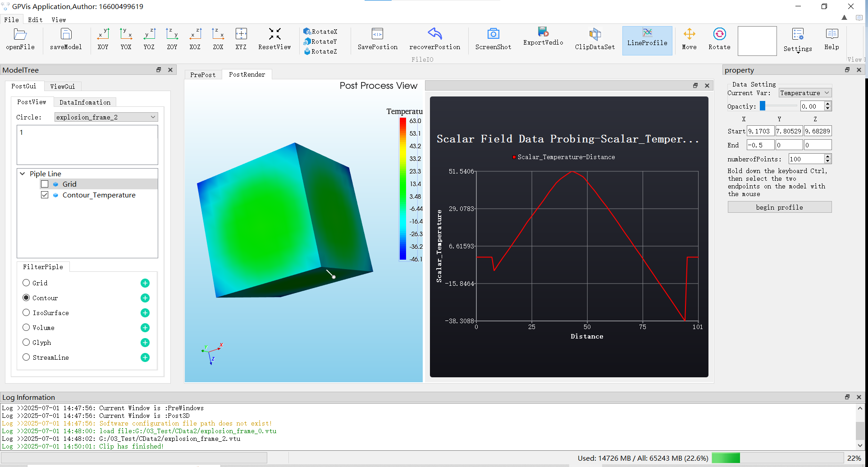Open the Circle explosion_frame_2 dropdown

pos(106,117)
